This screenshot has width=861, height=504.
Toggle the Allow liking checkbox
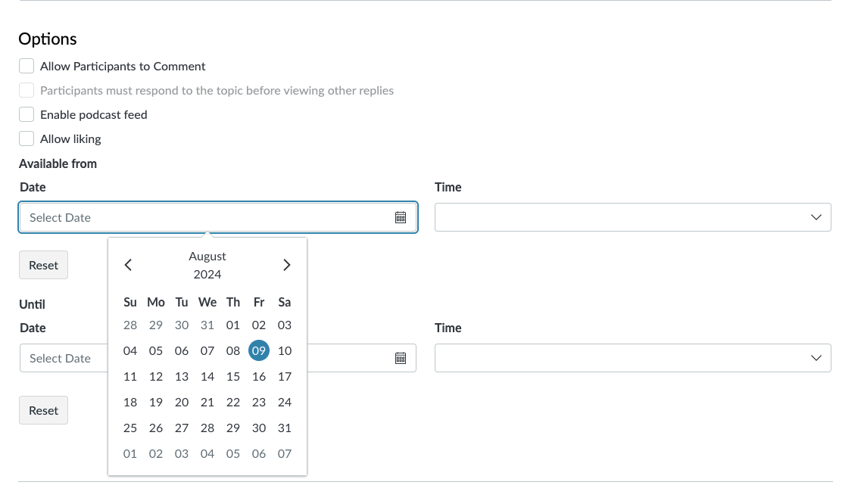27,138
